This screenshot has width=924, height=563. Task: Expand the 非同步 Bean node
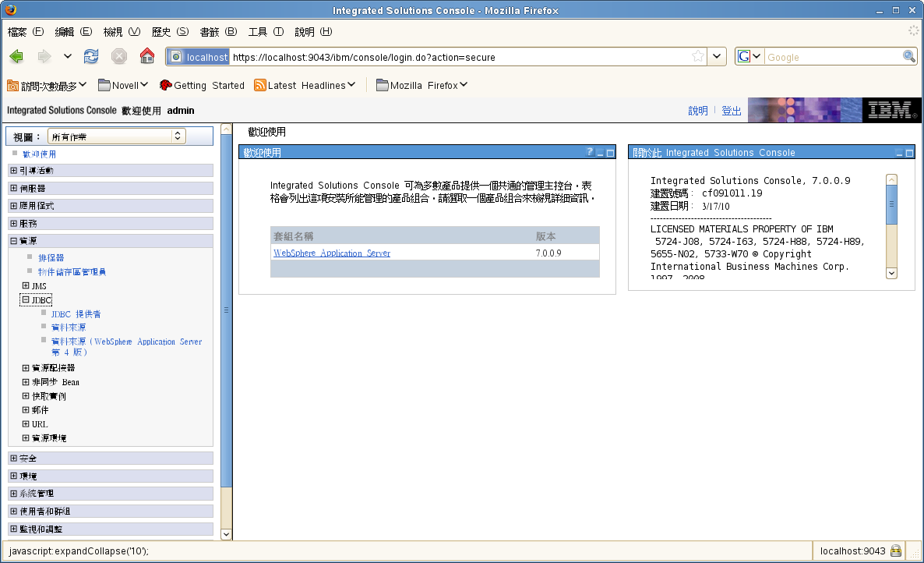pyautogui.click(x=26, y=382)
